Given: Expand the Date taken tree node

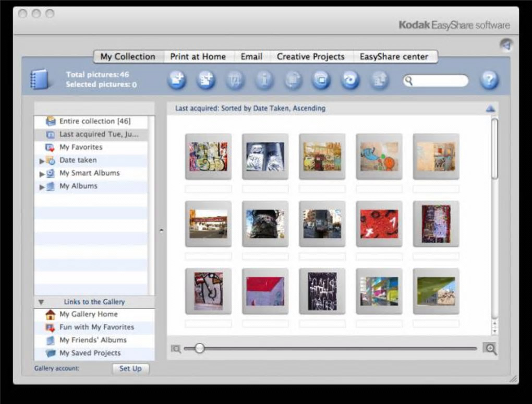Looking at the screenshot, I should [x=41, y=161].
